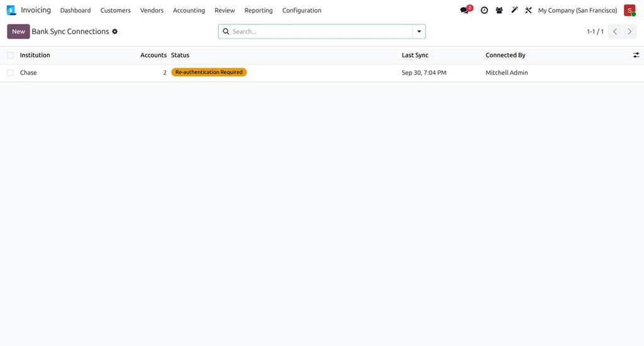Viewport: 644px width, 346px height.
Task: Sort by the Connected By column header
Action: click(505, 55)
